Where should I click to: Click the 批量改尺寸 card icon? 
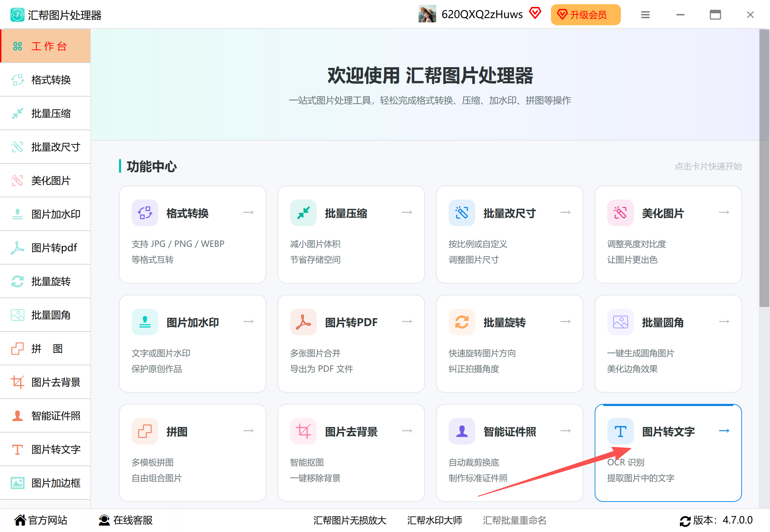pos(462,213)
